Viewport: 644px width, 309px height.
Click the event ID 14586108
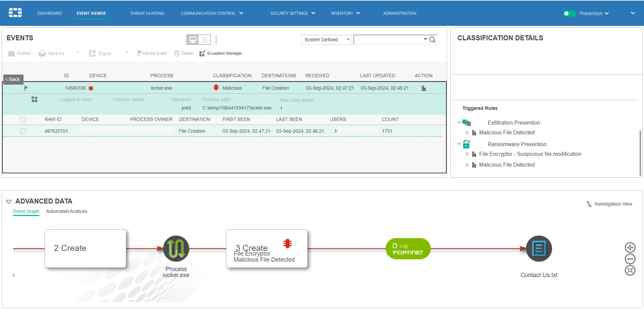[x=75, y=88]
